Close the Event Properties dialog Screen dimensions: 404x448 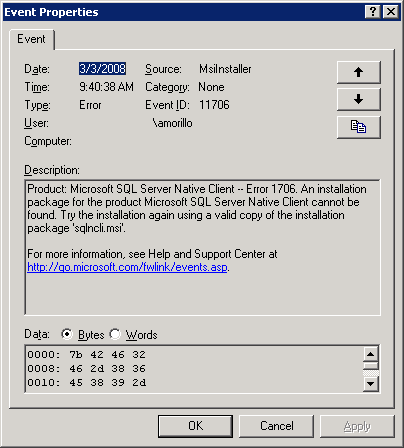[x=391, y=12]
